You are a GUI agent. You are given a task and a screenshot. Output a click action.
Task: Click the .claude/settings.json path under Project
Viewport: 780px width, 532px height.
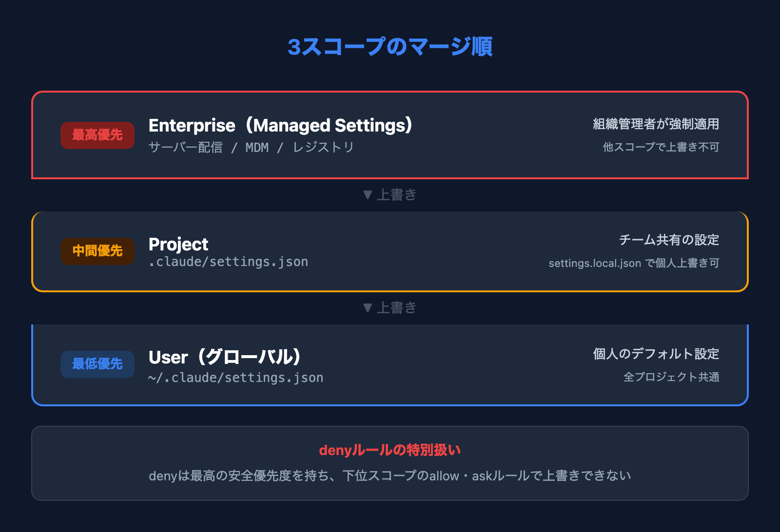[228, 262]
